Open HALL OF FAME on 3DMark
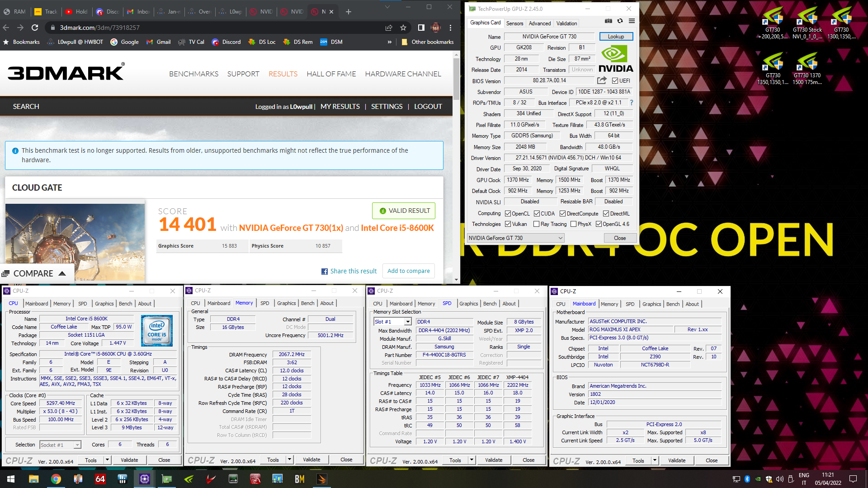 point(331,74)
